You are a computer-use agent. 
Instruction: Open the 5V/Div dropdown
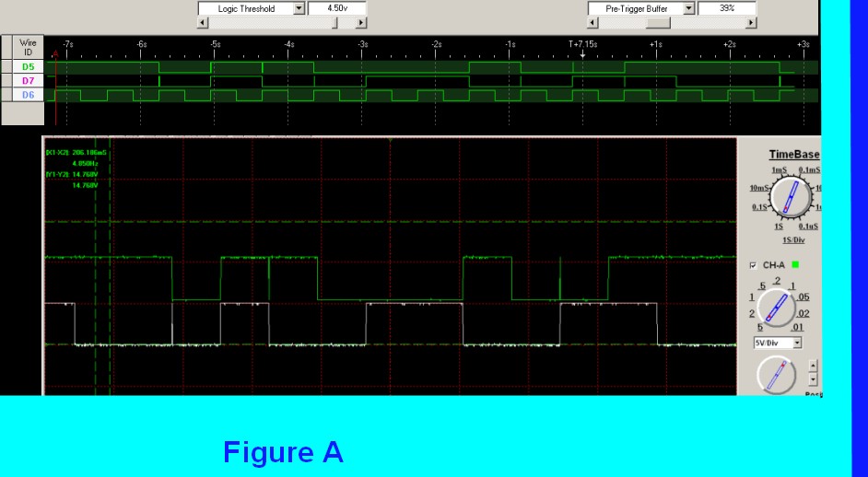[x=797, y=343]
